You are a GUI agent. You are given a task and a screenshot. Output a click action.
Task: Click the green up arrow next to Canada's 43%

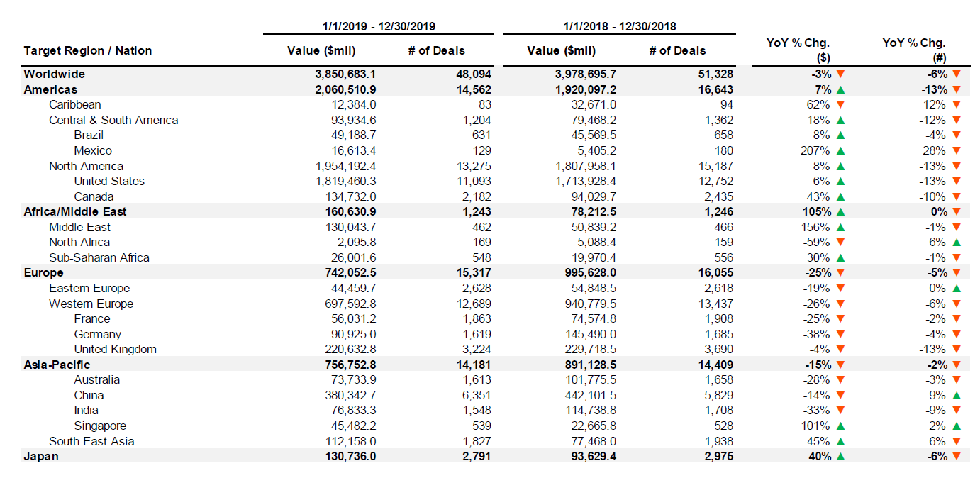(x=840, y=196)
